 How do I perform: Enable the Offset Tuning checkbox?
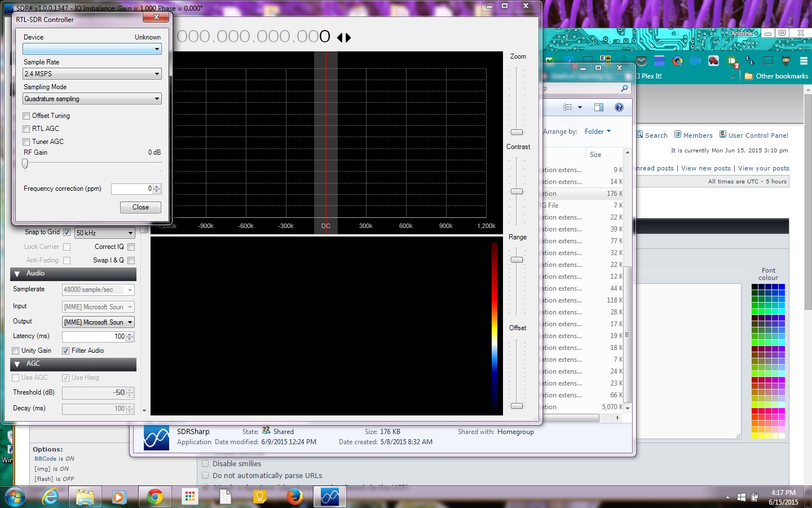(x=27, y=116)
